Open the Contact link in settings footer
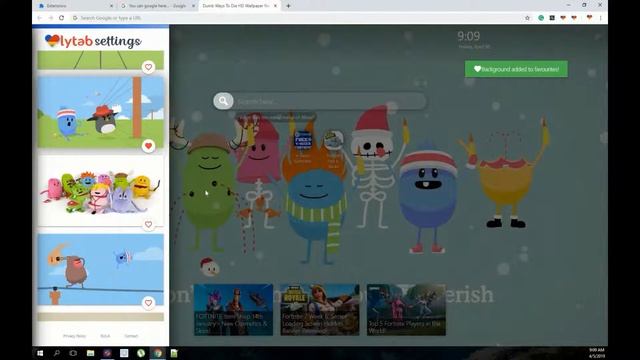 [x=131, y=336]
